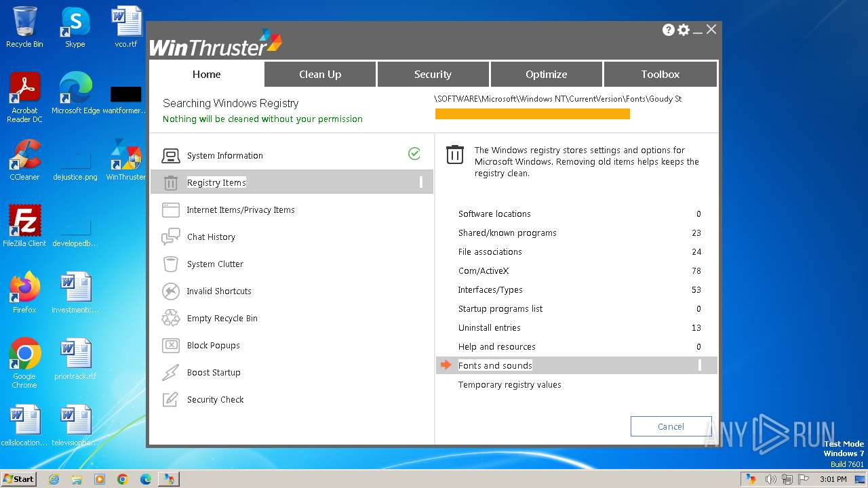
Task: Switch to the Toolbox tab
Action: (660, 75)
